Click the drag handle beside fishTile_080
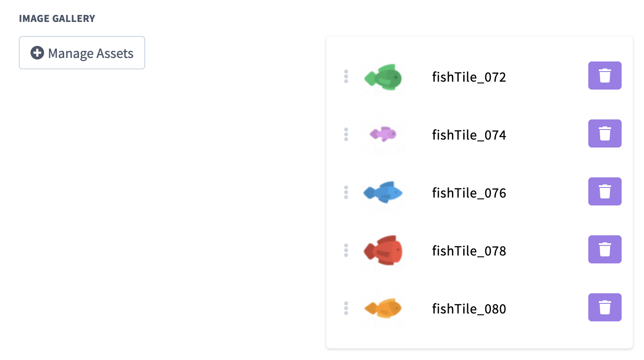 [x=346, y=308]
